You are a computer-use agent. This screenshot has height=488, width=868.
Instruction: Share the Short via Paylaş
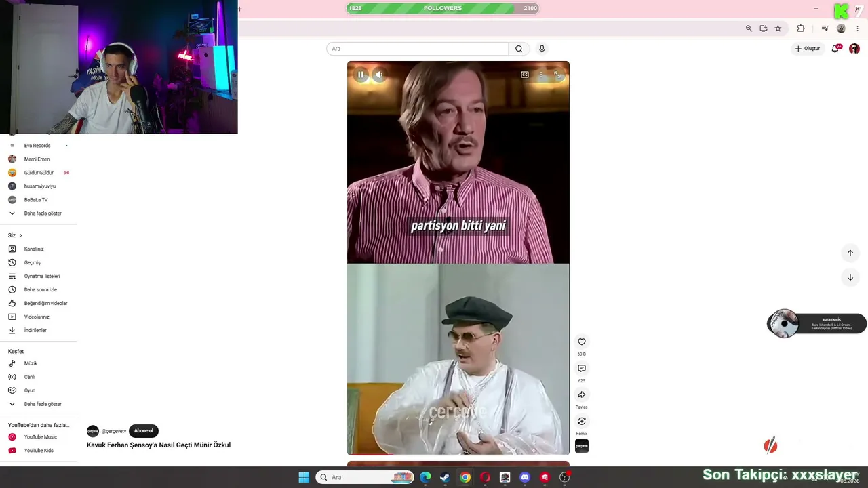pyautogui.click(x=582, y=394)
